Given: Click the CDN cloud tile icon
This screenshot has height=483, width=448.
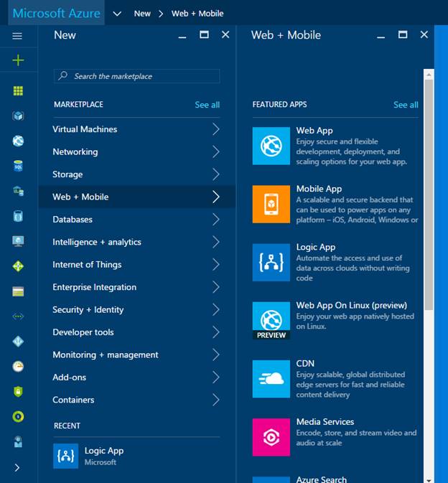Looking at the screenshot, I should (271, 379).
